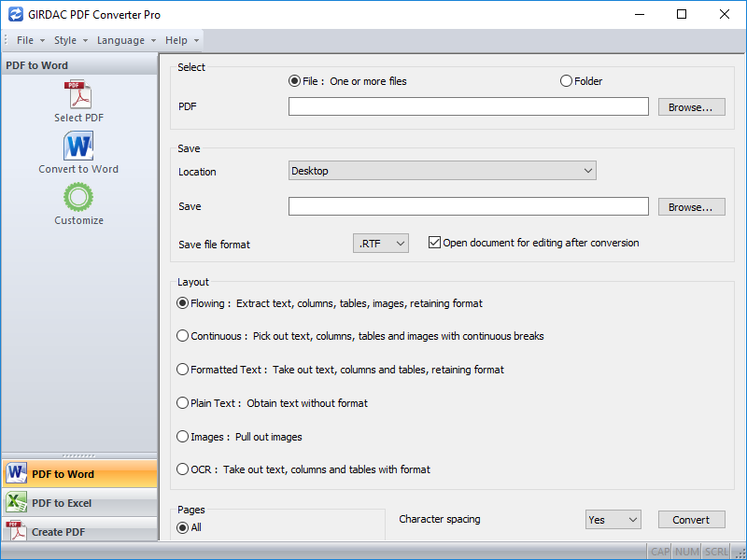Click the Convert to Word icon
The height and width of the screenshot is (560, 747).
point(78,146)
